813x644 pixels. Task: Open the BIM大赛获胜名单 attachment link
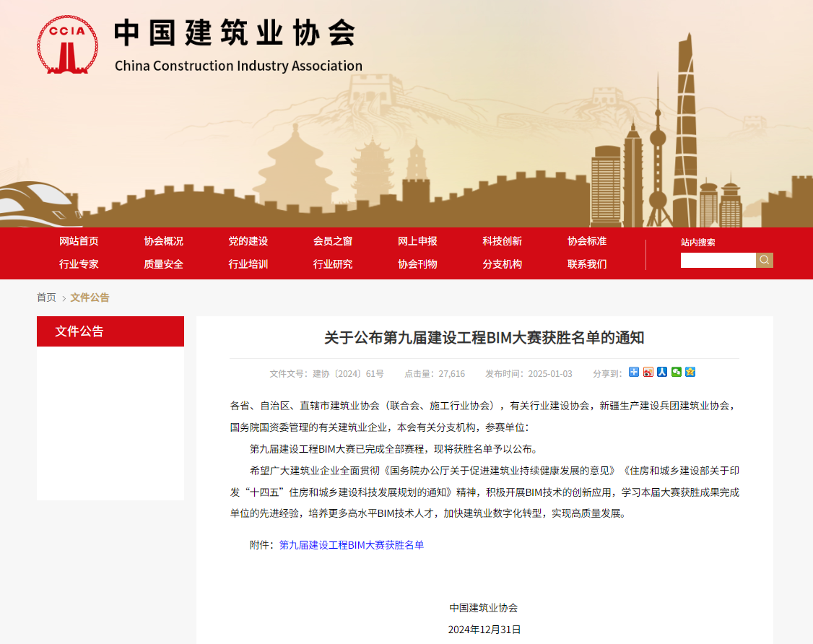pyautogui.click(x=350, y=546)
